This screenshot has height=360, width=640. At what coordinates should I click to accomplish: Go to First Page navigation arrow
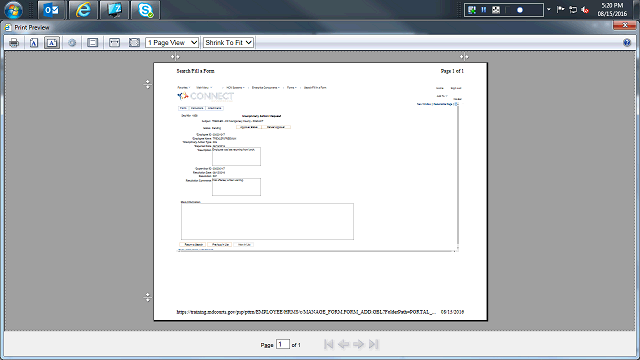328,344
